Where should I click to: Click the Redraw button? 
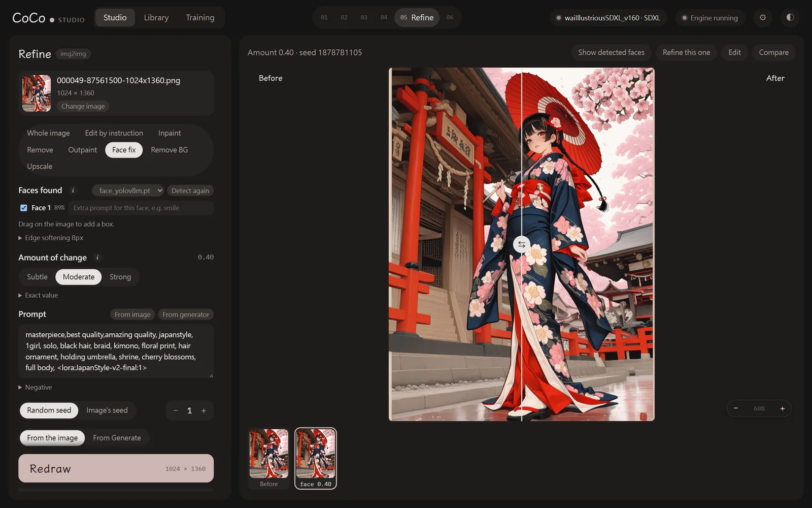116,468
